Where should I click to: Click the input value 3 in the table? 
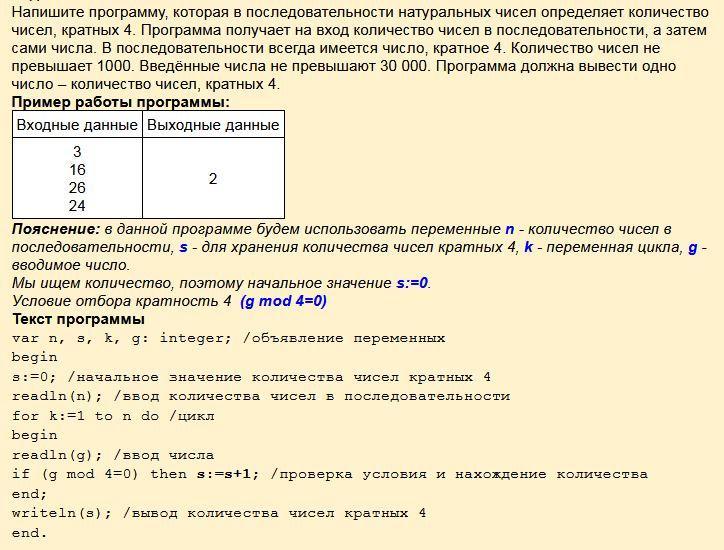pos(77,151)
